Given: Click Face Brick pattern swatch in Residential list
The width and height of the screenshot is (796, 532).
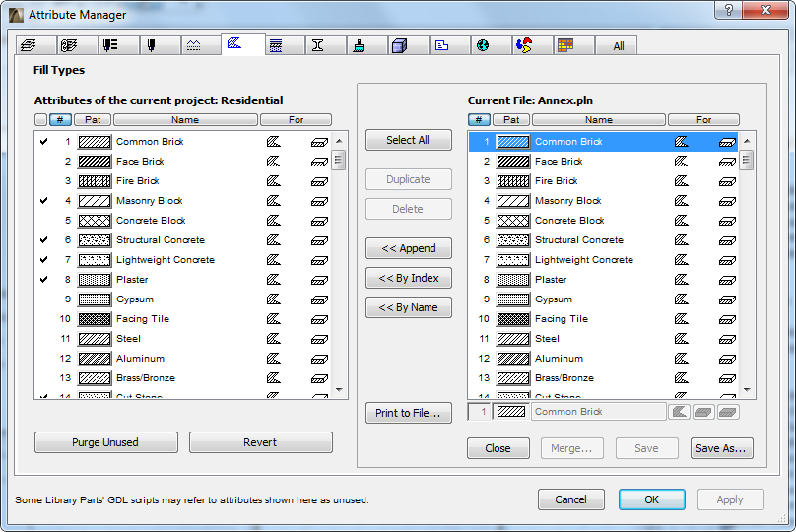Looking at the screenshot, I should click(95, 162).
